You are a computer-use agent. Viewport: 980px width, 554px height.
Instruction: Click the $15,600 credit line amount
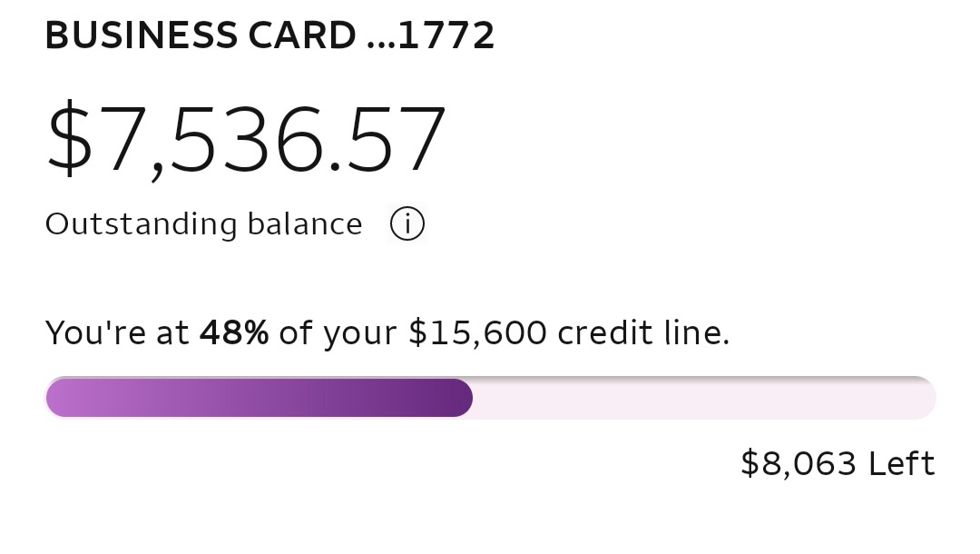pos(478,333)
